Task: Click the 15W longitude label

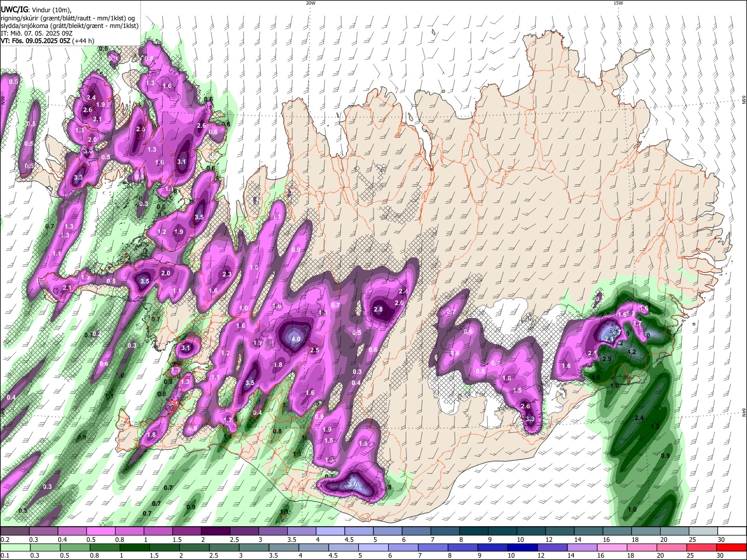Action: (617, 3)
